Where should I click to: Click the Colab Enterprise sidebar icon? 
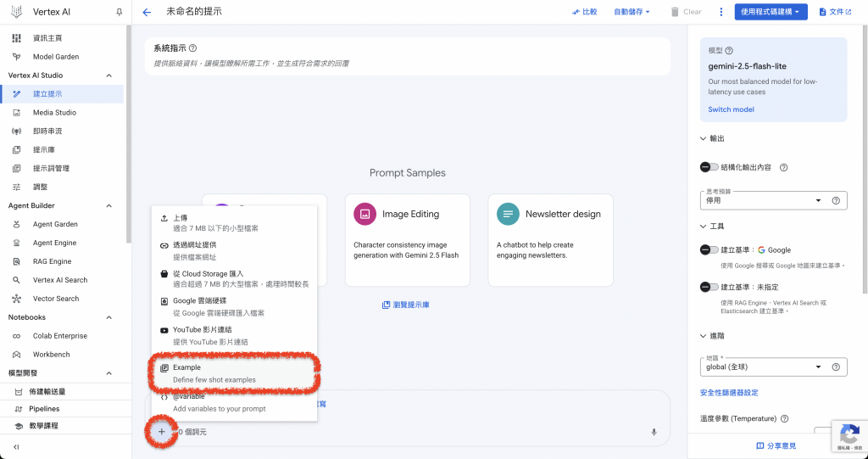pos(17,336)
